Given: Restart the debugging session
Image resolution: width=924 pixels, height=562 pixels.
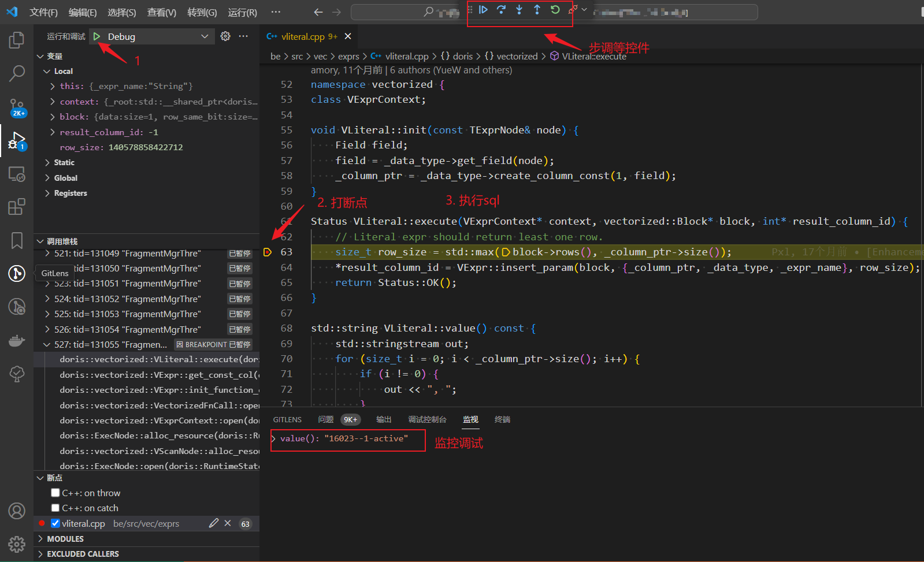Looking at the screenshot, I should click(555, 10).
